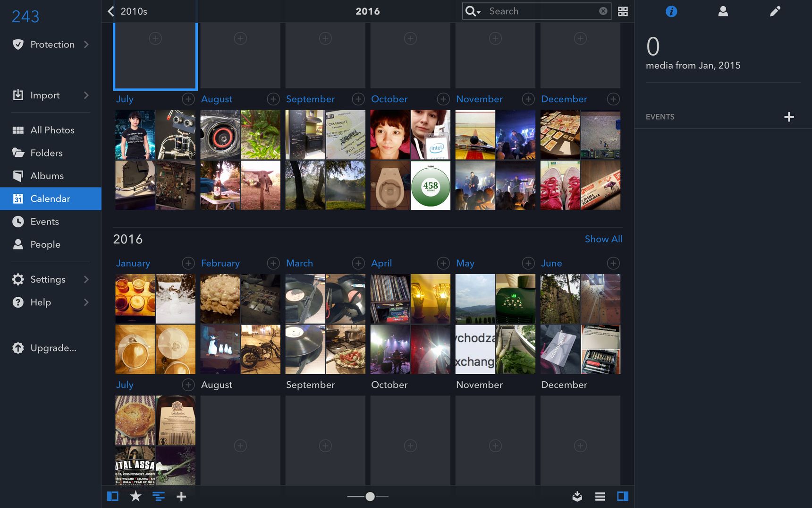Open the January 2016 month link
Screen dimensions: 812x508
coord(133,263)
